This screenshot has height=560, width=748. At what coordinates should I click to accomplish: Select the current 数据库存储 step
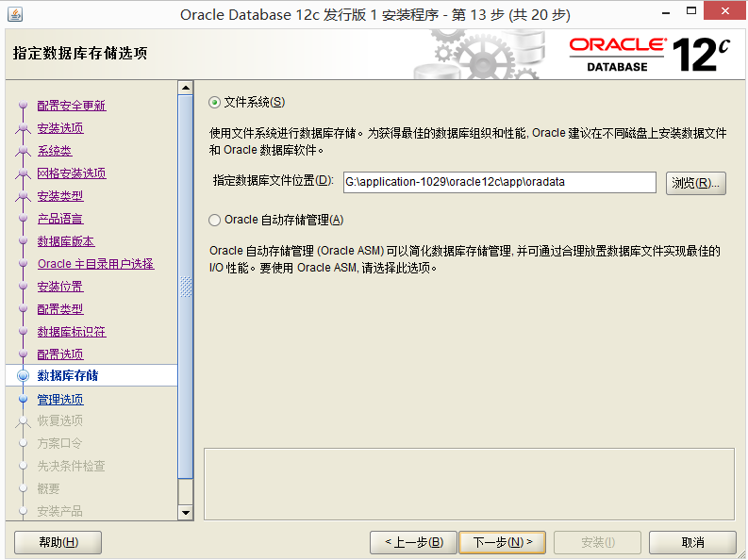click(x=91, y=375)
